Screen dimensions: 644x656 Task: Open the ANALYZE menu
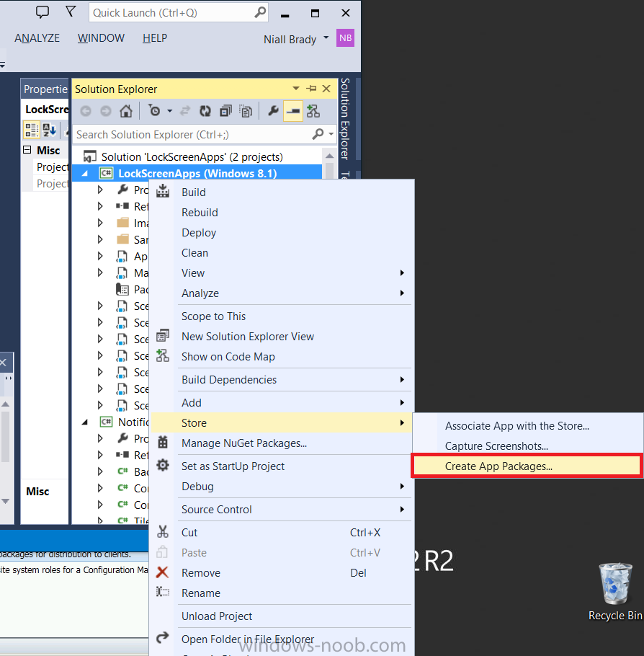[37, 38]
